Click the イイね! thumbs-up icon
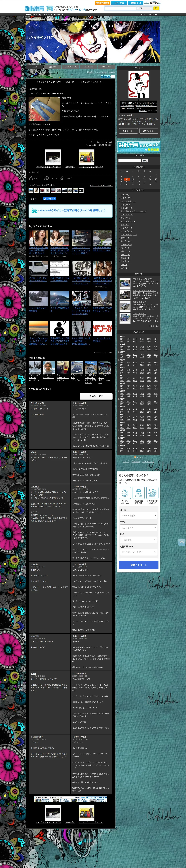Viewport: 186px width, 868px height. [31, 178]
